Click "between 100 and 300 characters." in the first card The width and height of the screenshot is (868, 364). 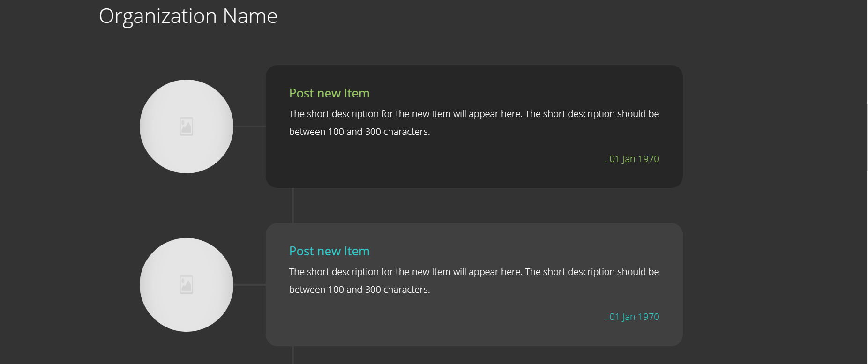tap(359, 132)
